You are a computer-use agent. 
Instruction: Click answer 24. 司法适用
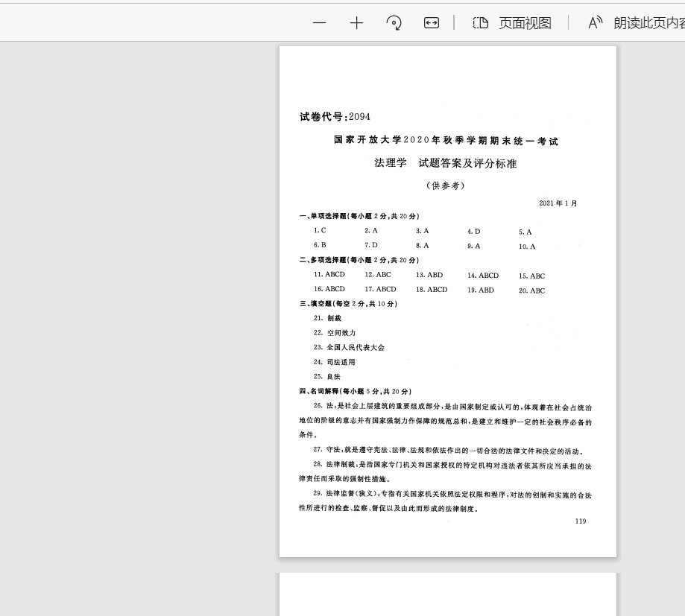[335, 362]
